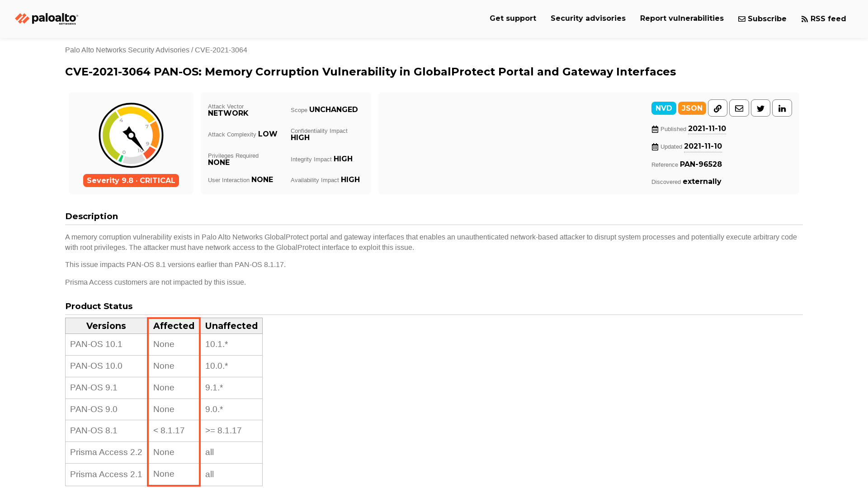
Task: Click the Prisma Access 2.1 row label
Action: tap(106, 474)
